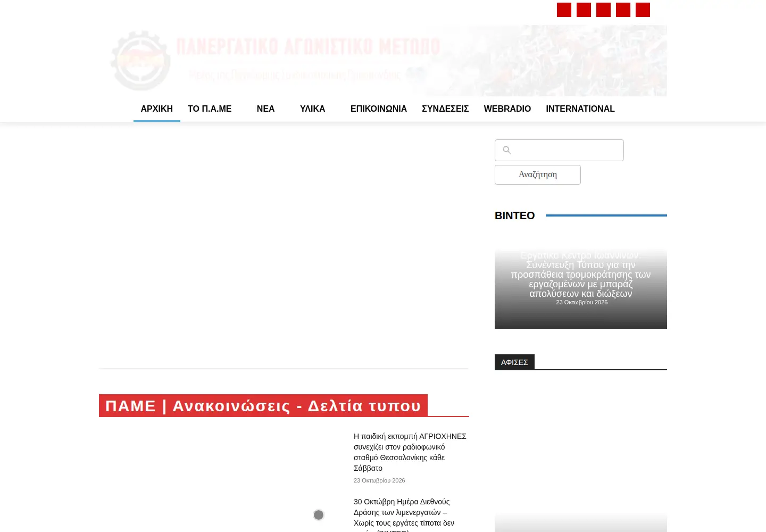The image size is (766, 532).
Task: Click the first red social icon square
Action: coord(564,10)
